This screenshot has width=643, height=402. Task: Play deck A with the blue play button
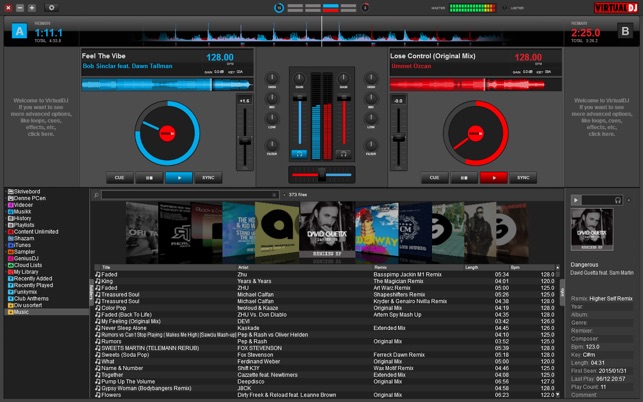179,178
